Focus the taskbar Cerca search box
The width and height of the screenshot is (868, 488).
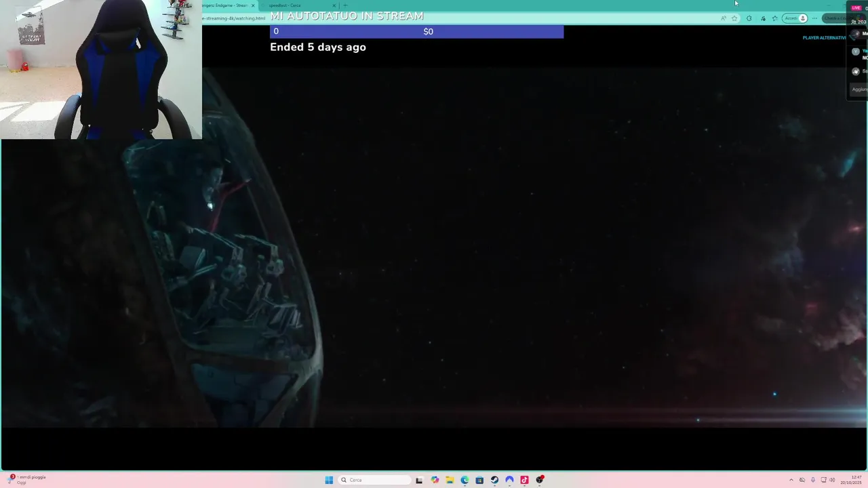coord(376,480)
